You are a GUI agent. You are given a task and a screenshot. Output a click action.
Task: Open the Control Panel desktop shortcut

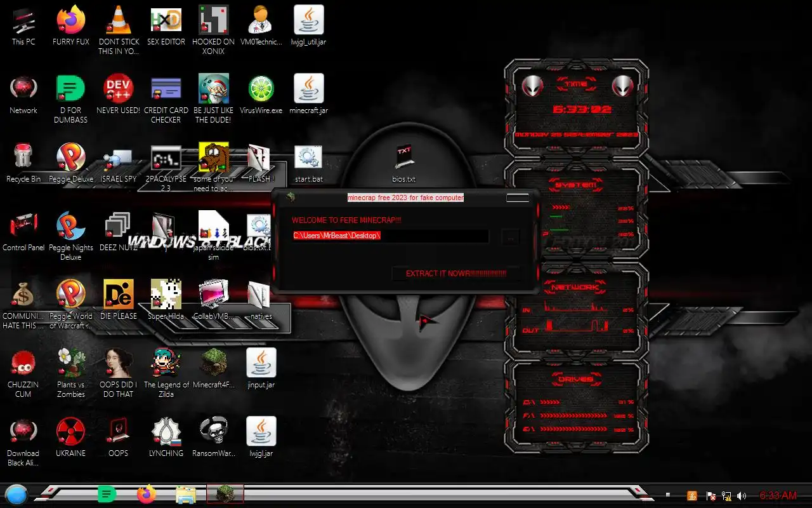23,231
